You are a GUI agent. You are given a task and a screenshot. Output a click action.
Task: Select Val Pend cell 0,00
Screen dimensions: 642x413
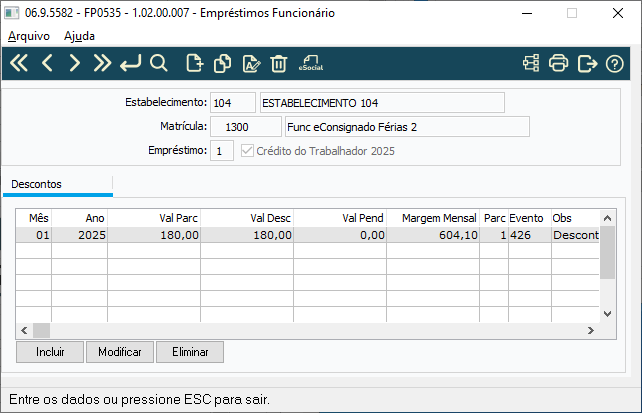[x=340, y=235]
